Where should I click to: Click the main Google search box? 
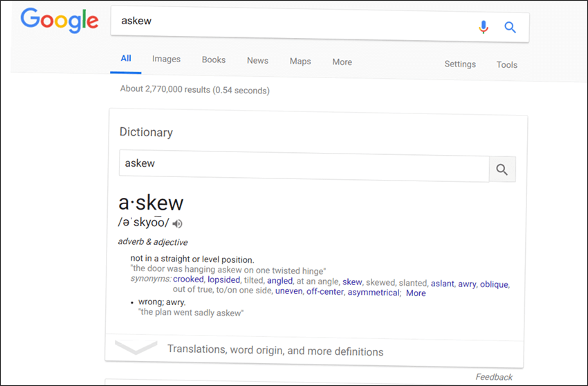[x=293, y=24]
